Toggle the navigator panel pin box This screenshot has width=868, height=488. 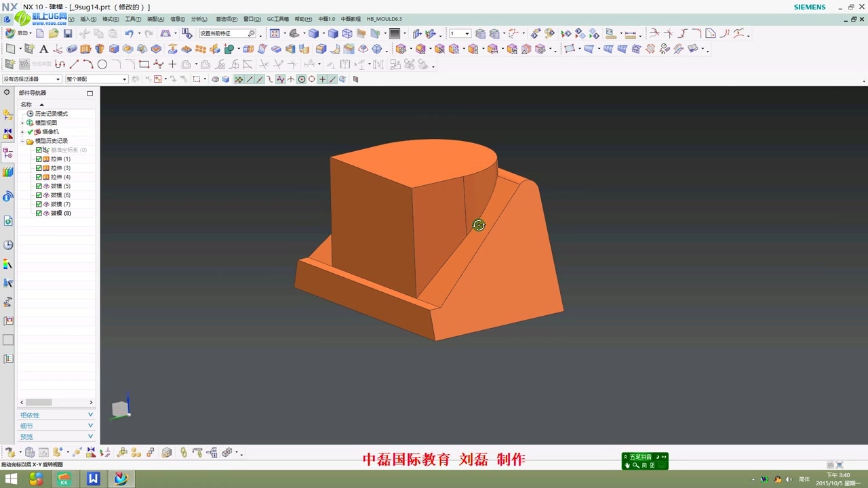(x=90, y=93)
